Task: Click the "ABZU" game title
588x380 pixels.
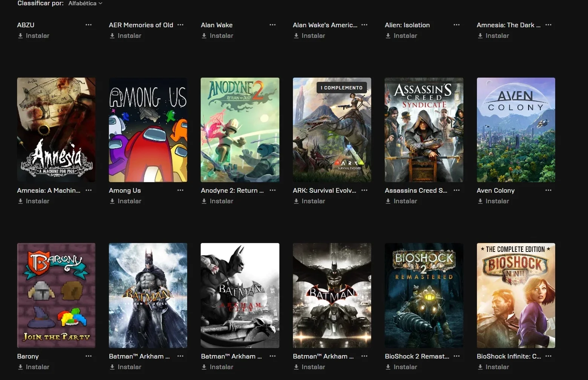Action: coord(26,25)
